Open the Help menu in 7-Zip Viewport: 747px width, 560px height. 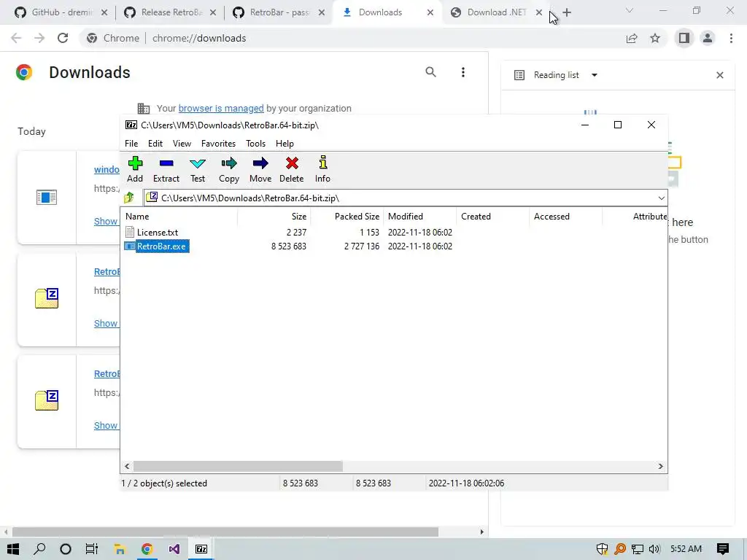285,144
